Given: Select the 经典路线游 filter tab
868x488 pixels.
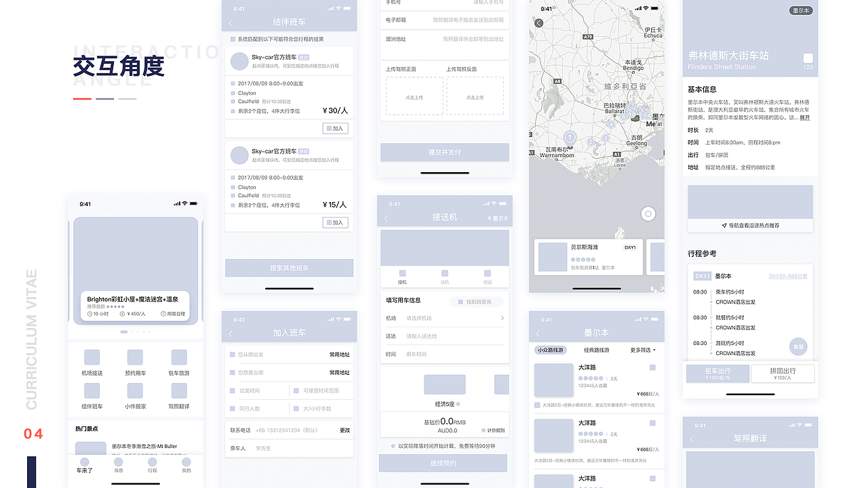Looking at the screenshot, I should coord(597,350).
